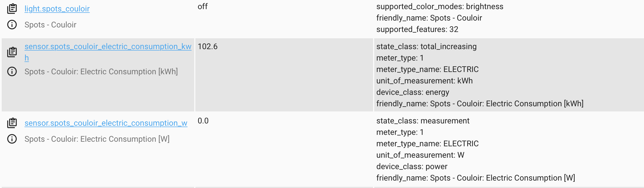Click the clipboard icon next to the light entity
644x188 pixels.
pos(12,9)
